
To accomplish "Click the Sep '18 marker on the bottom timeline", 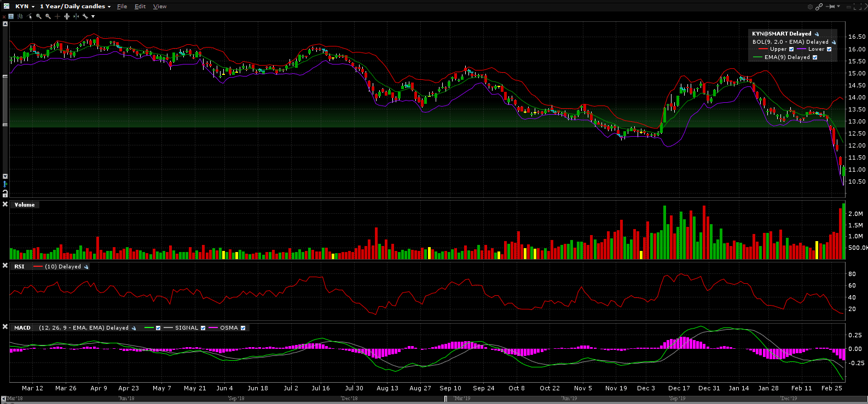I will tap(236, 399).
